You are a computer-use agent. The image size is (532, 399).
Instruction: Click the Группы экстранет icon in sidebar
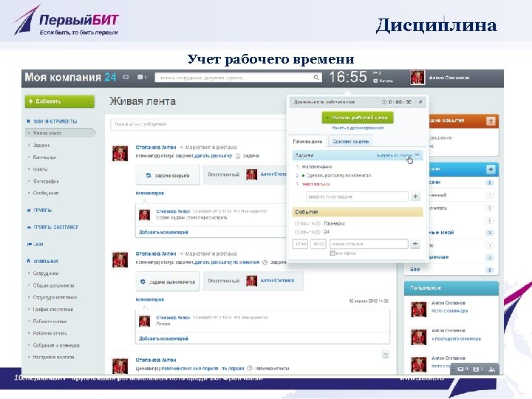pyautogui.click(x=29, y=228)
